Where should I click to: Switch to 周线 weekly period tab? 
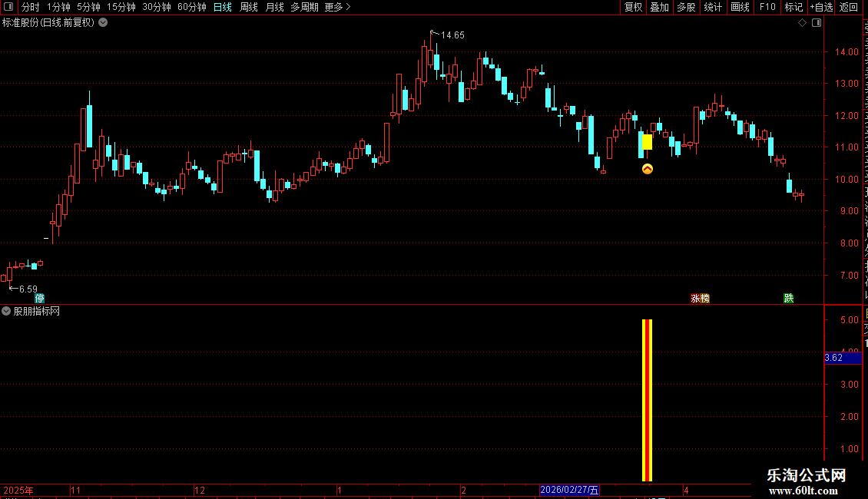coord(249,7)
